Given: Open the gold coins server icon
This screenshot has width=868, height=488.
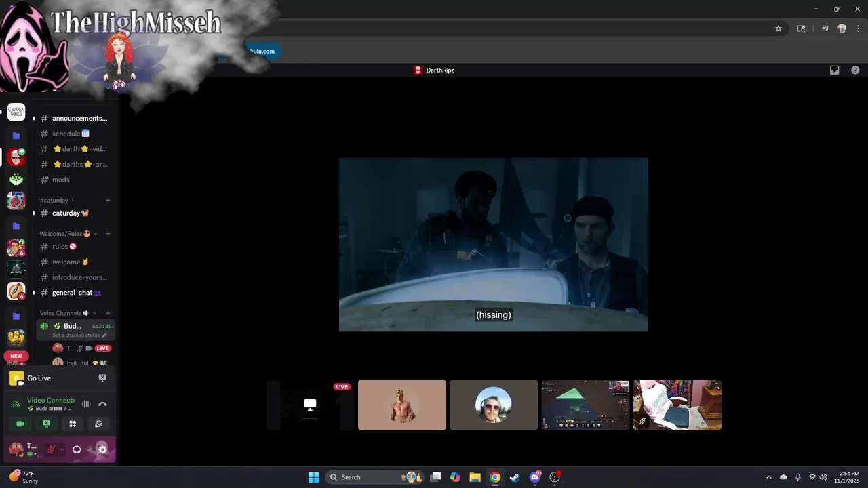Looking at the screenshot, I should [16, 337].
